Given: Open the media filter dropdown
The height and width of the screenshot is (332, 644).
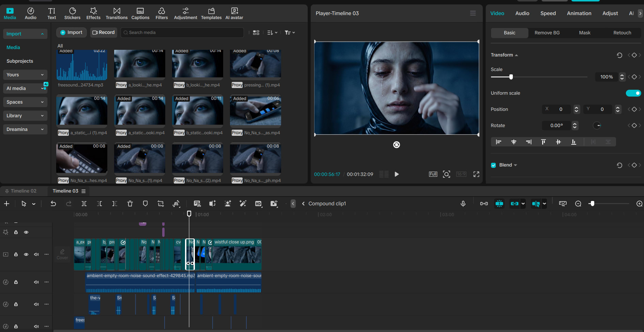Looking at the screenshot, I should click(x=290, y=32).
